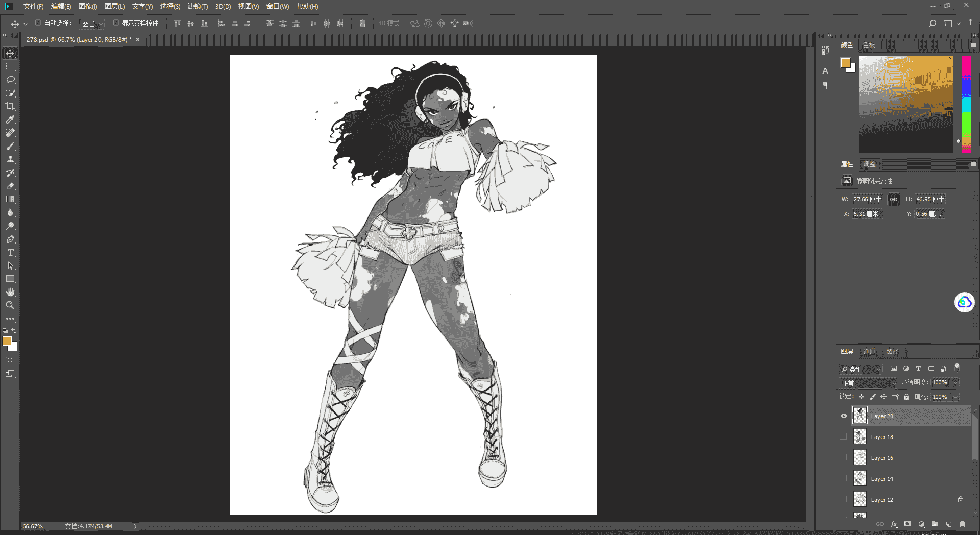Select the Move tool
Image resolution: width=980 pixels, height=535 pixels.
pos(10,53)
